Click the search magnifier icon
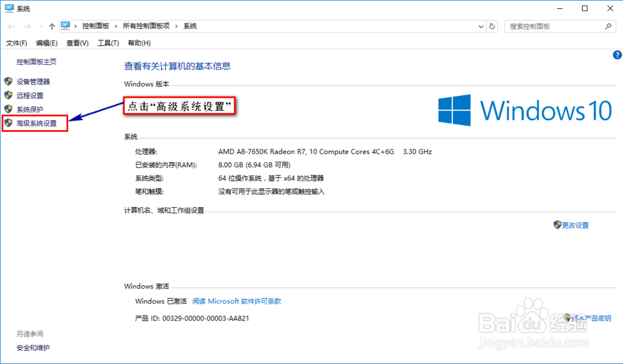623x364 pixels. point(608,26)
